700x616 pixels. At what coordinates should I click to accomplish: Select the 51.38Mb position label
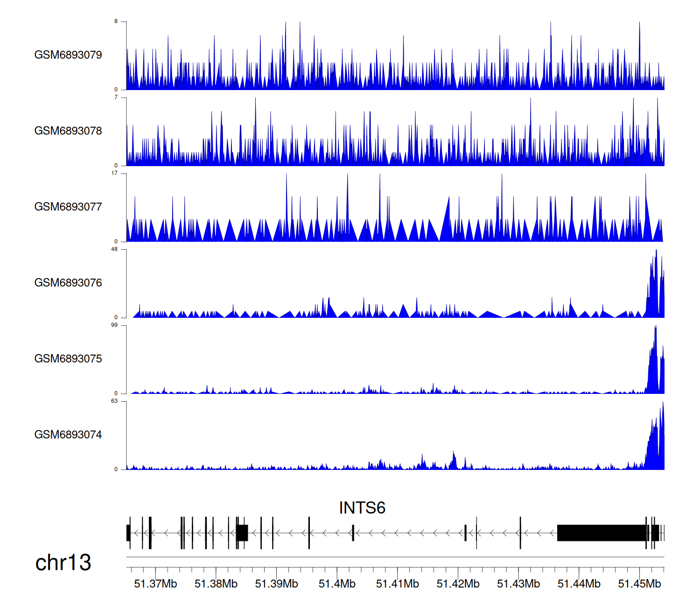click(x=216, y=584)
